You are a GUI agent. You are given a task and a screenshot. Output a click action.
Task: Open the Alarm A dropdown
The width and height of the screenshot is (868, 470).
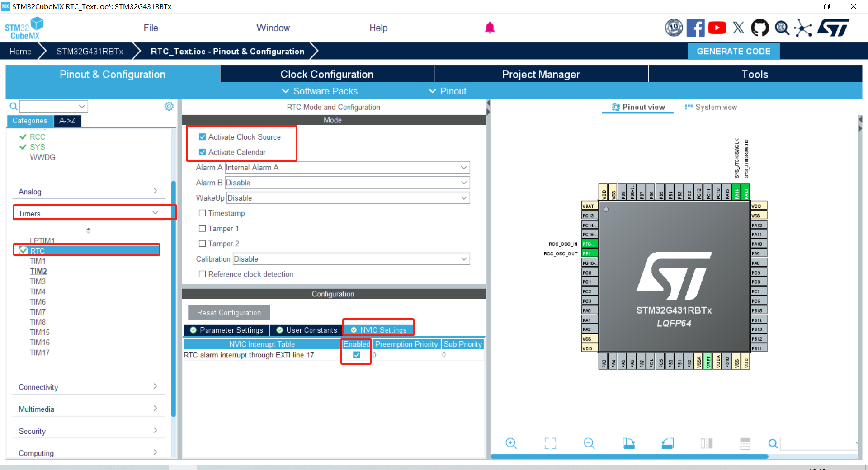click(x=347, y=168)
